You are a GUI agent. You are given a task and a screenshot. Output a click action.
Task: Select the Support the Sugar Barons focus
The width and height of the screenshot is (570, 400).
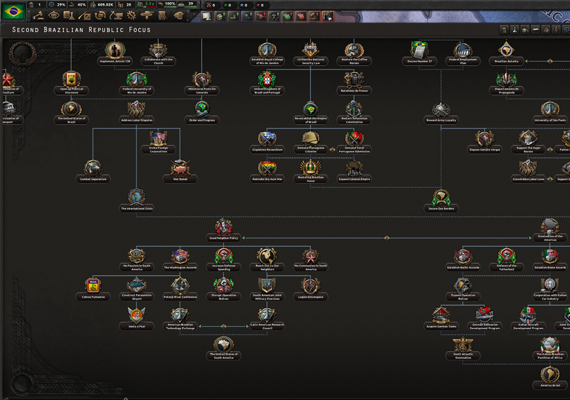(x=528, y=142)
